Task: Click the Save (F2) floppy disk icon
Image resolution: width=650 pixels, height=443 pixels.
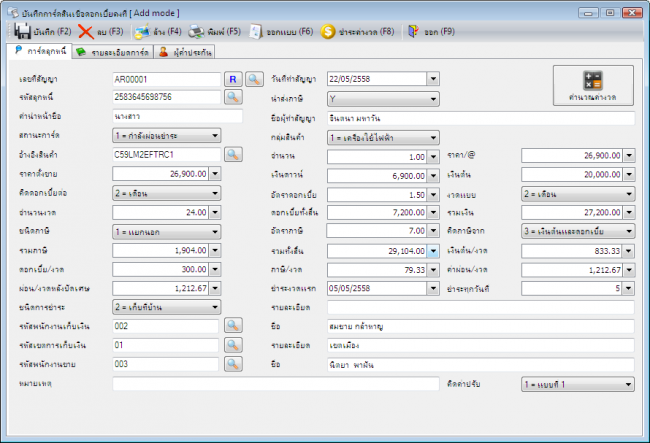Action: (x=22, y=31)
